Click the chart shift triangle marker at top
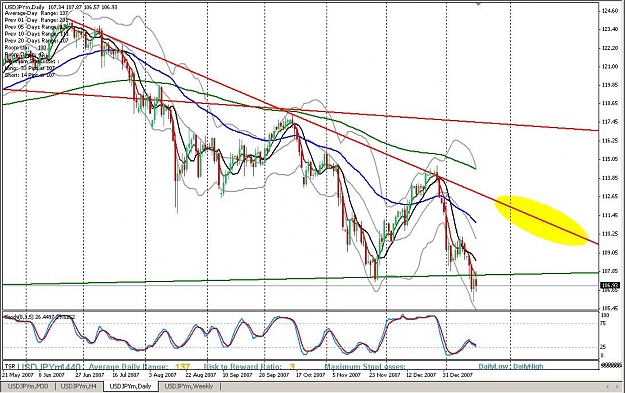The width and height of the screenshot is (625, 393). 478,4
